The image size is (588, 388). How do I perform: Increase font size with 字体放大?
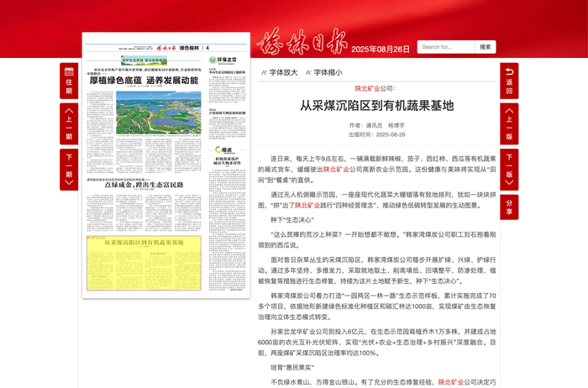pyautogui.click(x=280, y=72)
